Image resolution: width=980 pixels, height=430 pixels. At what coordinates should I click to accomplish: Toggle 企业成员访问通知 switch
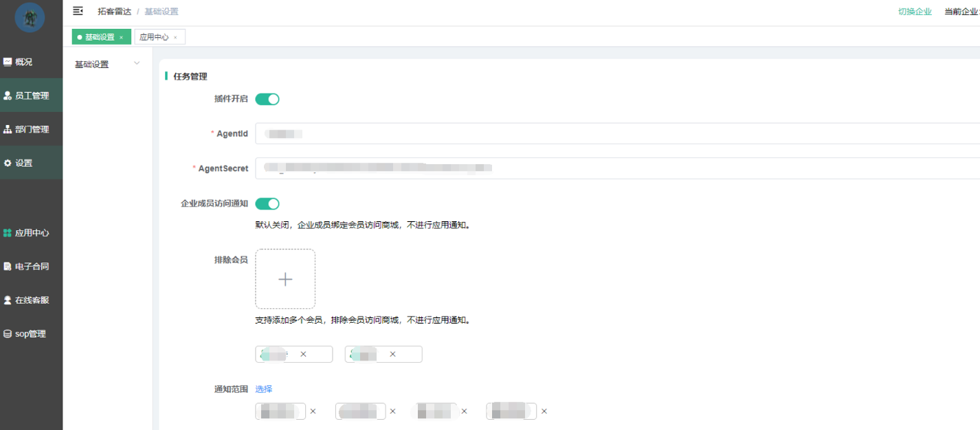[267, 203]
